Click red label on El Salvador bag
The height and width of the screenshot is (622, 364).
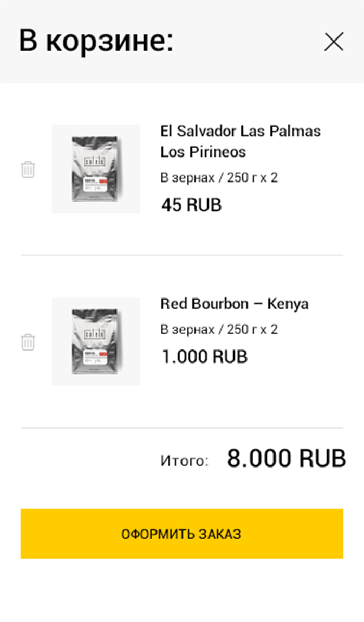pos(102,181)
